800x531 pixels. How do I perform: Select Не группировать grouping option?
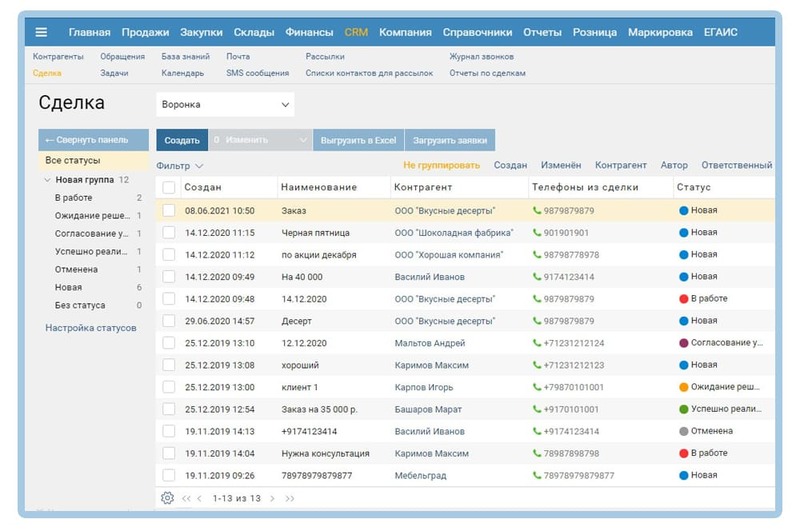click(441, 165)
